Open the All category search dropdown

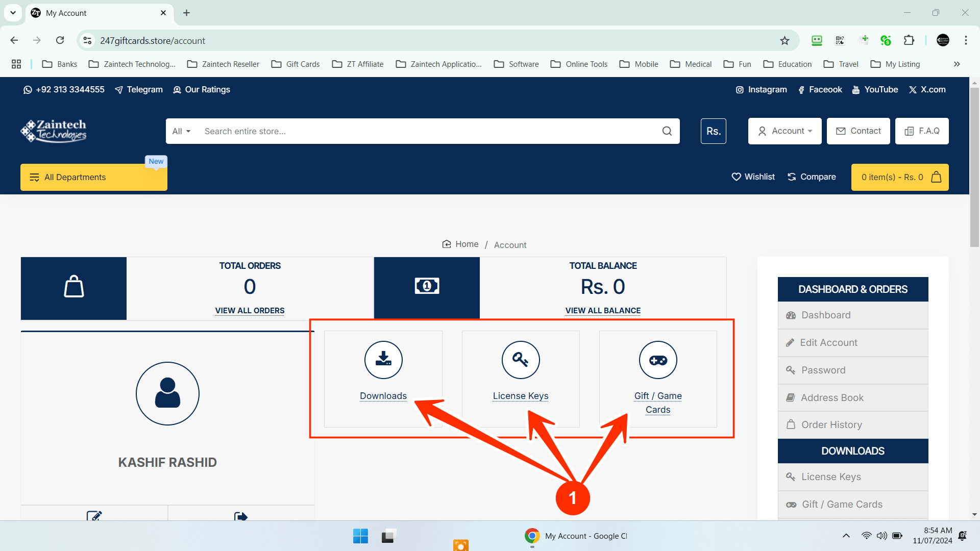(x=181, y=131)
